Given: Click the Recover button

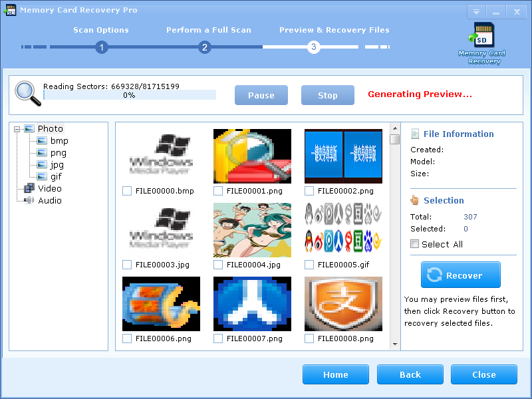Looking at the screenshot, I should 461,275.
